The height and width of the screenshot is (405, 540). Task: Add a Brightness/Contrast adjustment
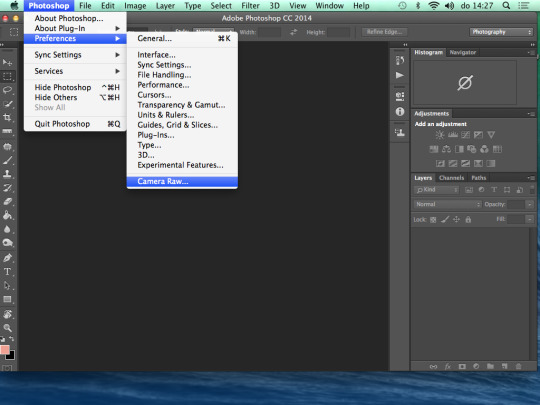coord(440,135)
